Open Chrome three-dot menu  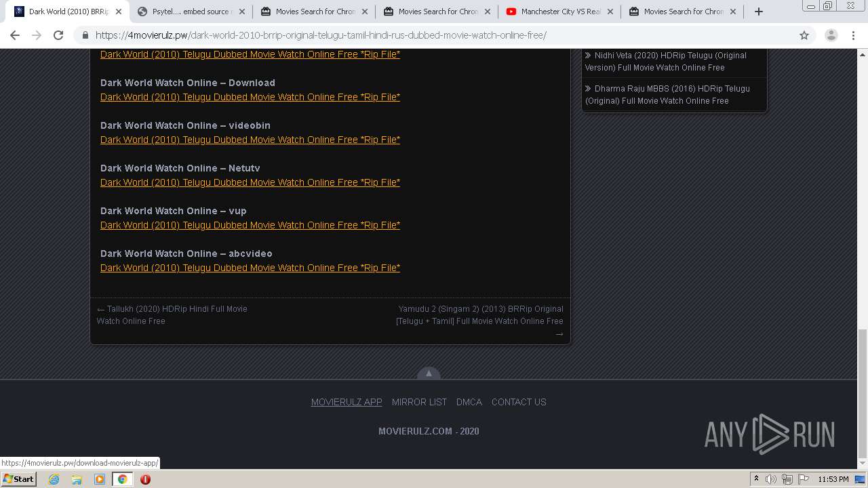[853, 35]
